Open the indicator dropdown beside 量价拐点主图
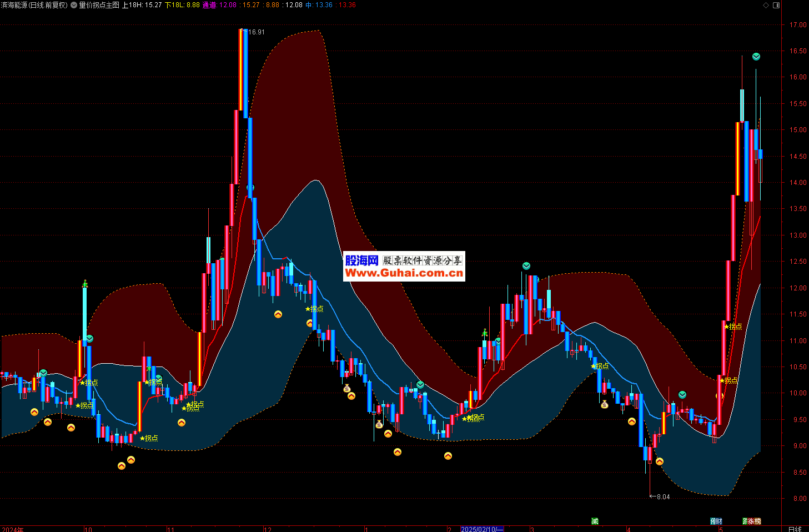The height and width of the screenshot is (532, 809). coord(74,5)
